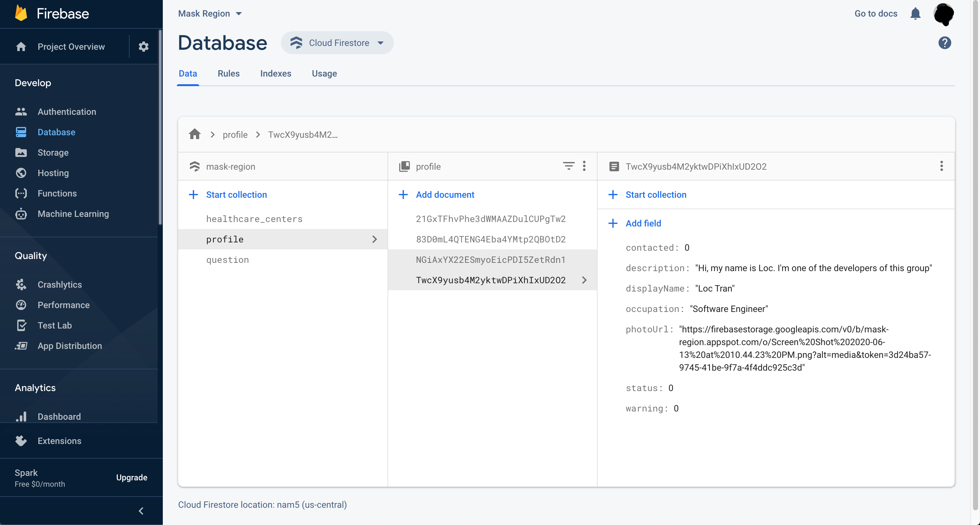The height and width of the screenshot is (525, 980).
Task: Click Add field button
Action: pyautogui.click(x=643, y=223)
